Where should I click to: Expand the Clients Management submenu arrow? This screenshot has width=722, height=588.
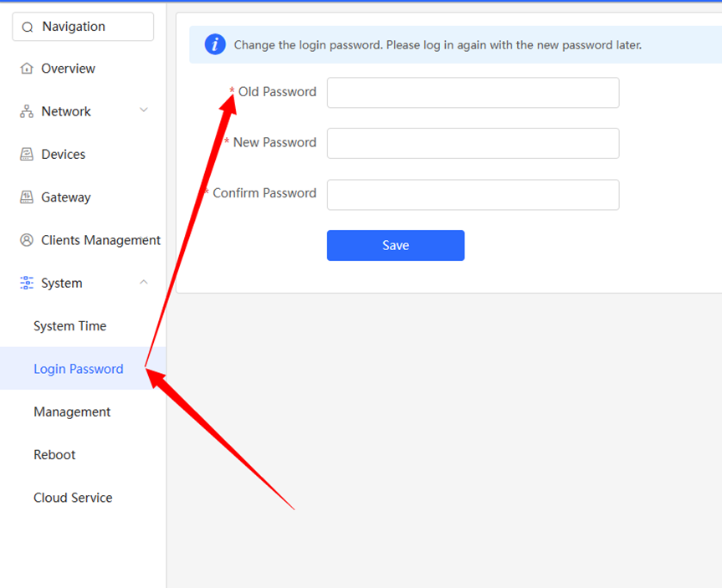coord(144,239)
